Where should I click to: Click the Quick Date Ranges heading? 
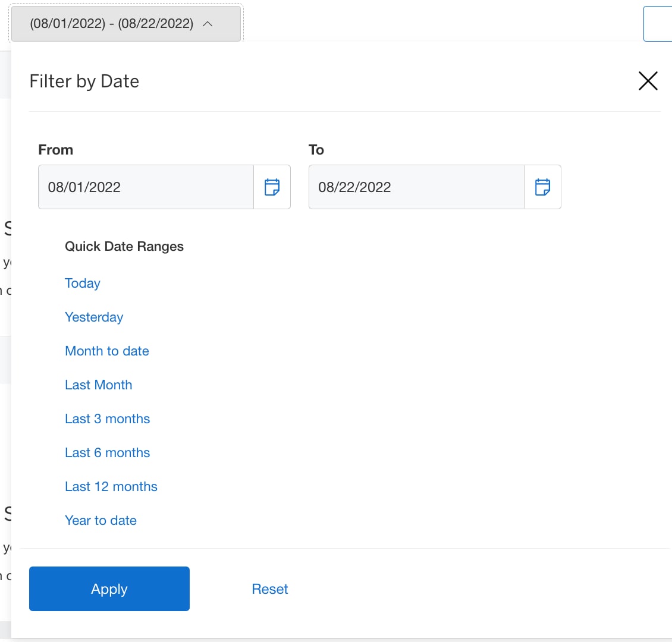pos(124,246)
